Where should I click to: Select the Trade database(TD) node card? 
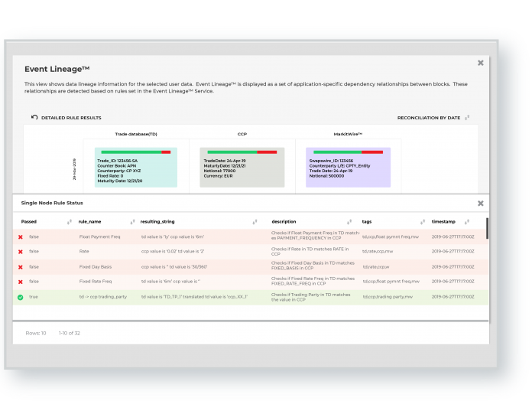tap(135, 168)
